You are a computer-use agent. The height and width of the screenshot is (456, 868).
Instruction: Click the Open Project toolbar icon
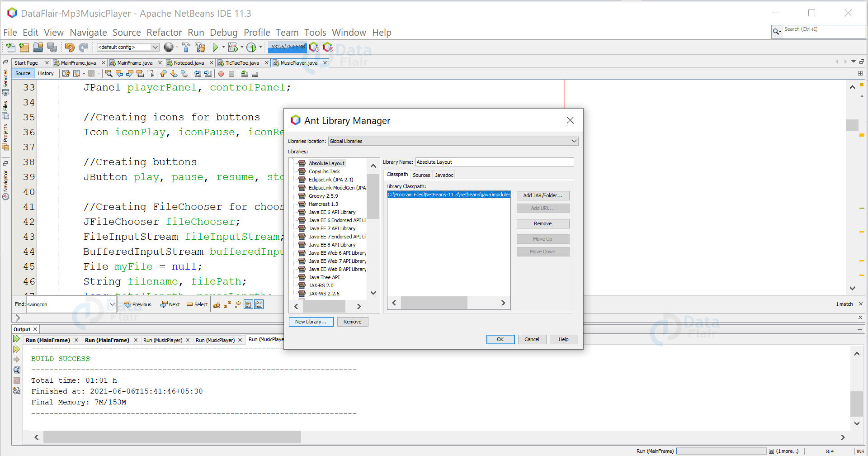click(38, 47)
